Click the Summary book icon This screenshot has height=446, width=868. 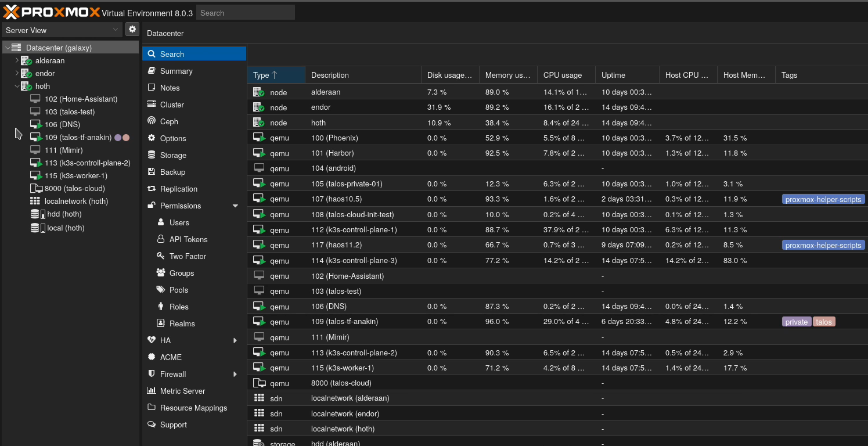click(x=152, y=71)
